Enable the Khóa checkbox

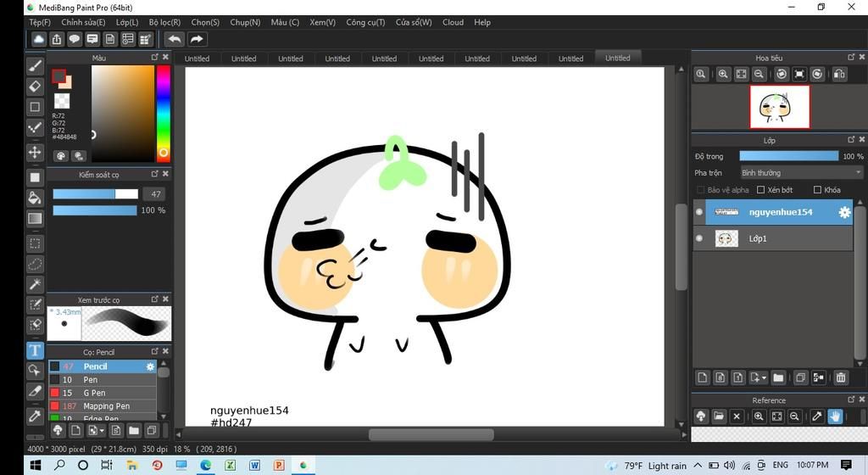(x=817, y=190)
